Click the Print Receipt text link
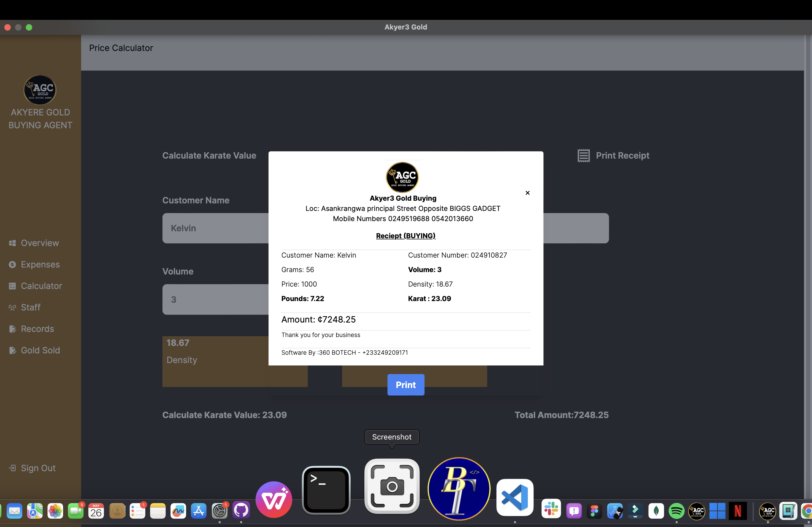Image resolution: width=812 pixels, height=527 pixels. [622, 155]
